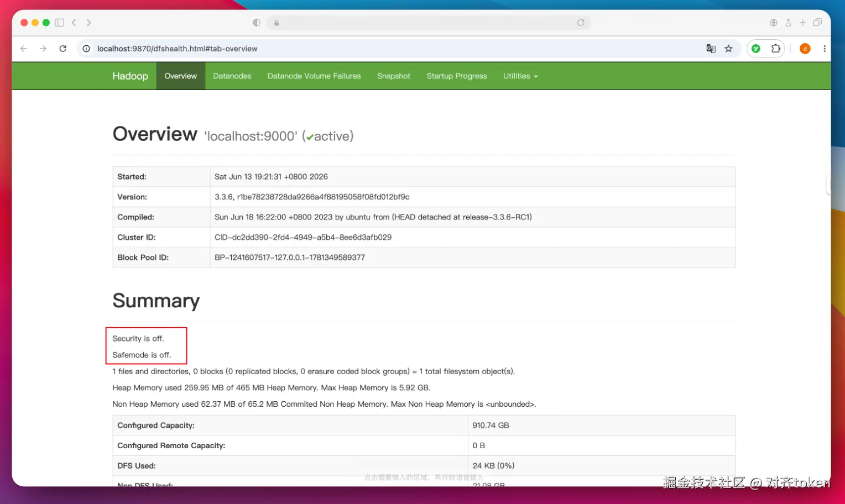Click the Configured Remote Capacity label
The height and width of the screenshot is (504, 845).
[x=171, y=445]
